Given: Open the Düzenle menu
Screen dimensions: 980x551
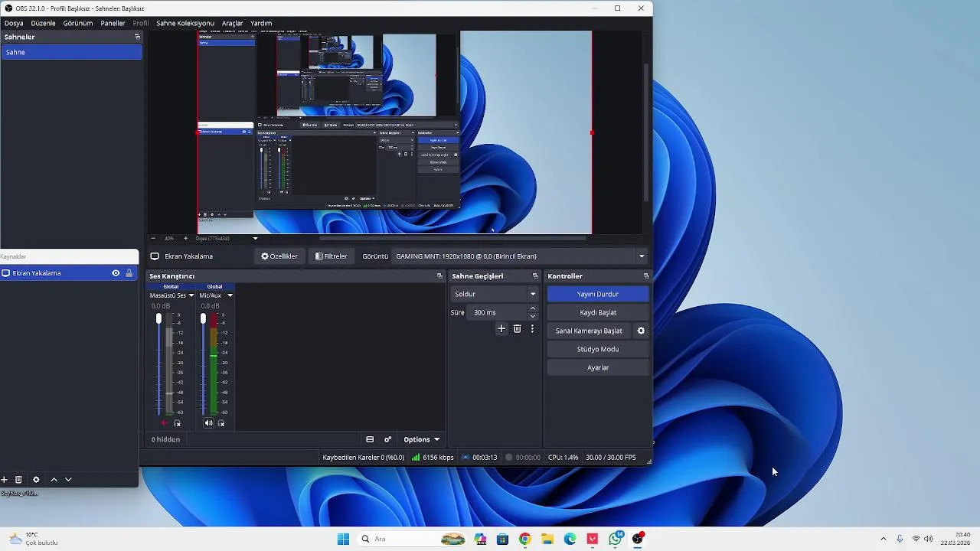Looking at the screenshot, I should 43,23.
